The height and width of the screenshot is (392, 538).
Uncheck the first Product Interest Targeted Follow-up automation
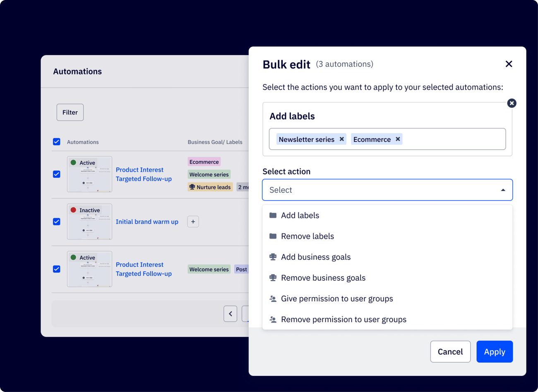[x=56, y=174]
